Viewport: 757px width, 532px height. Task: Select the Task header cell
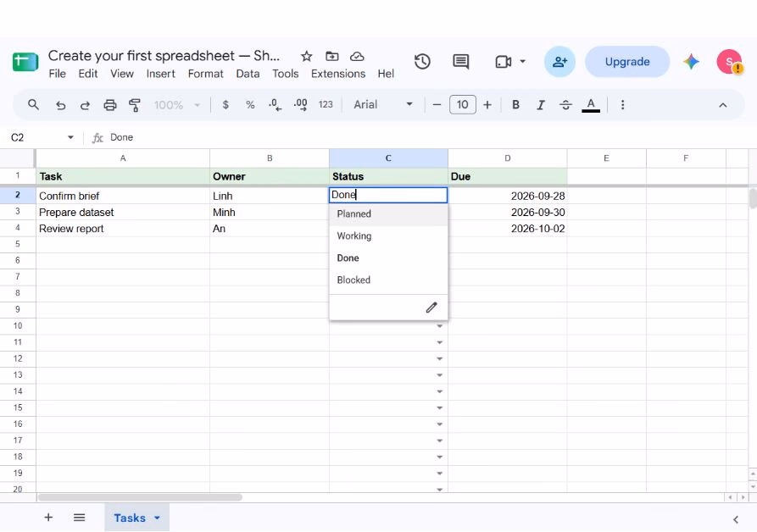[123, 176]
